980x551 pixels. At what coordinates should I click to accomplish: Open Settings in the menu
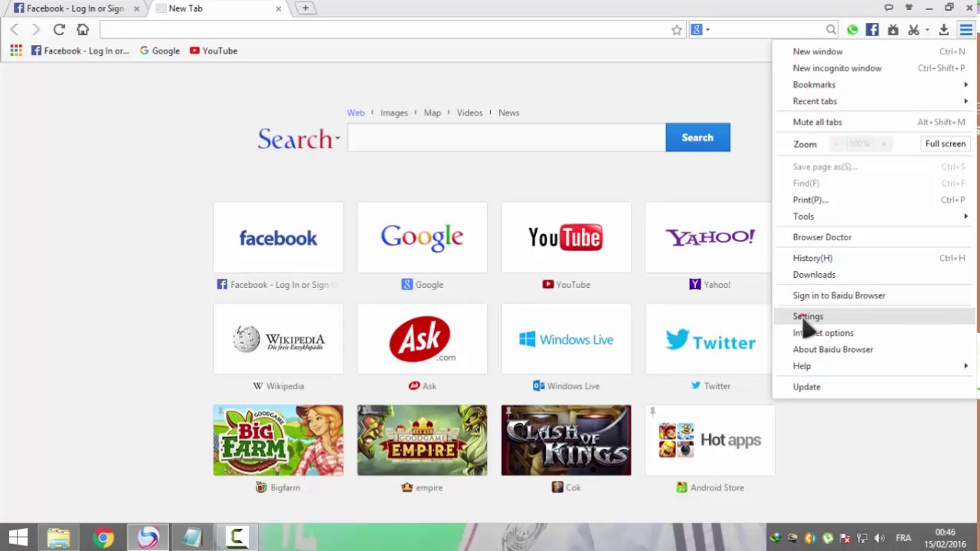point(874,316)
